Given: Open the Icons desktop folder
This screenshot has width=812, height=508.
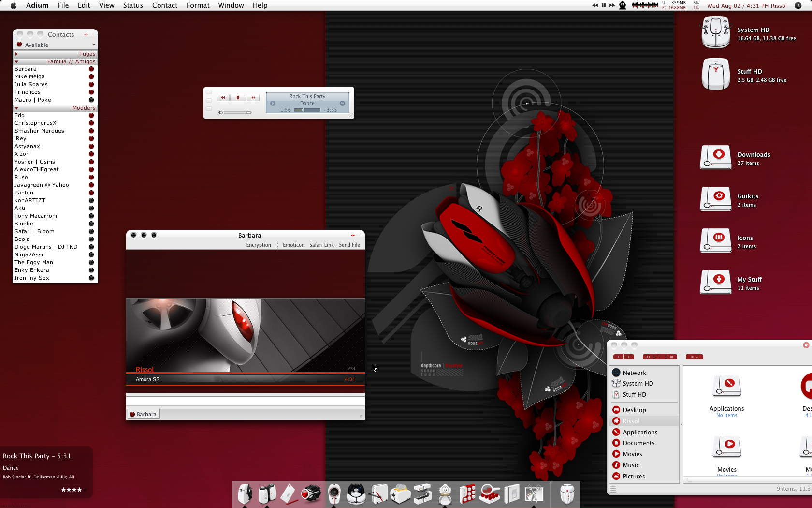Looking at the screenshot, I should point(716,240).
